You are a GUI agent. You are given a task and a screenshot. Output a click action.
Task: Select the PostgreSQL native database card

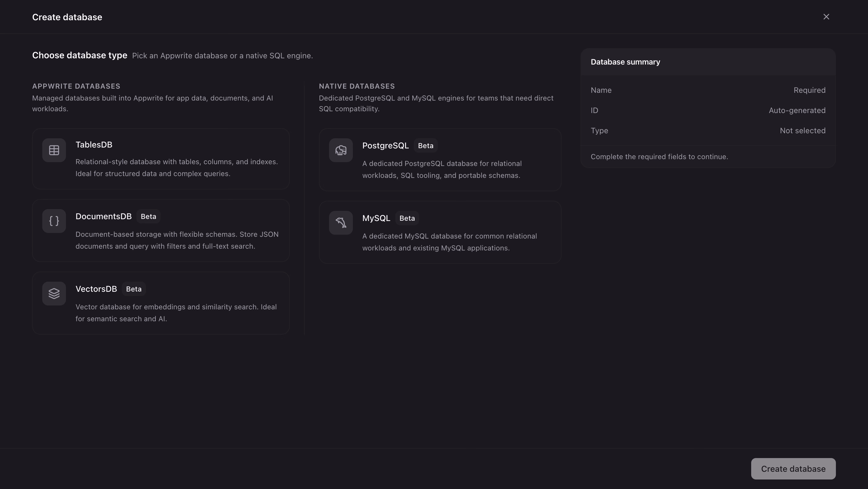tap(440, 159)
